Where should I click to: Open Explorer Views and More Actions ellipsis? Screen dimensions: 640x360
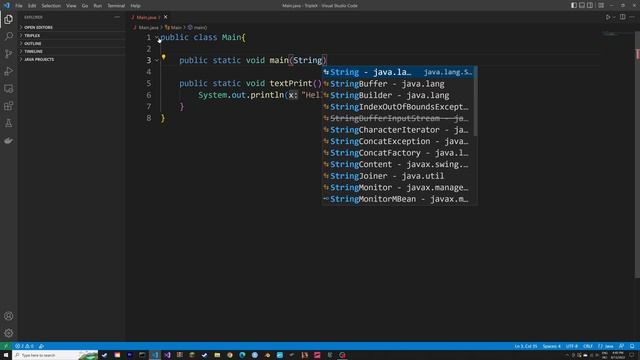coord(117,17)
